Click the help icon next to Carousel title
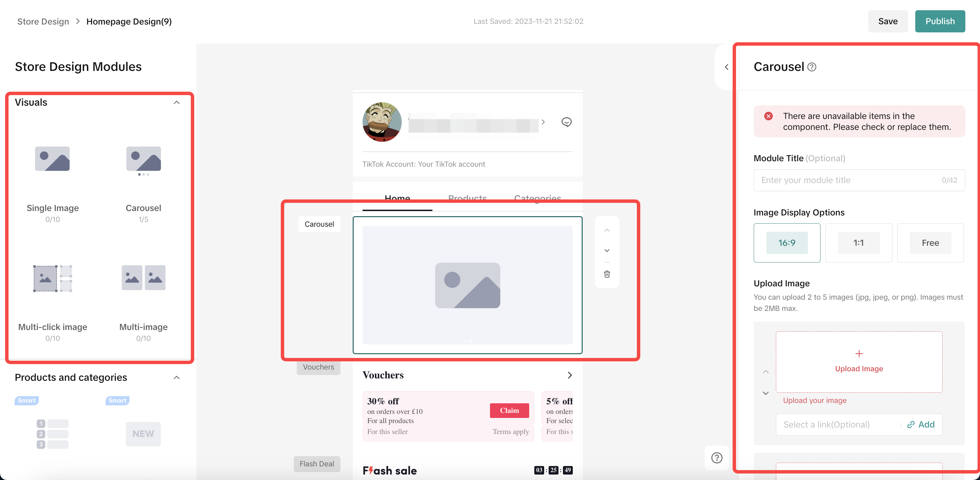Viewport: 980px width, 480px height. coord(811,67)
